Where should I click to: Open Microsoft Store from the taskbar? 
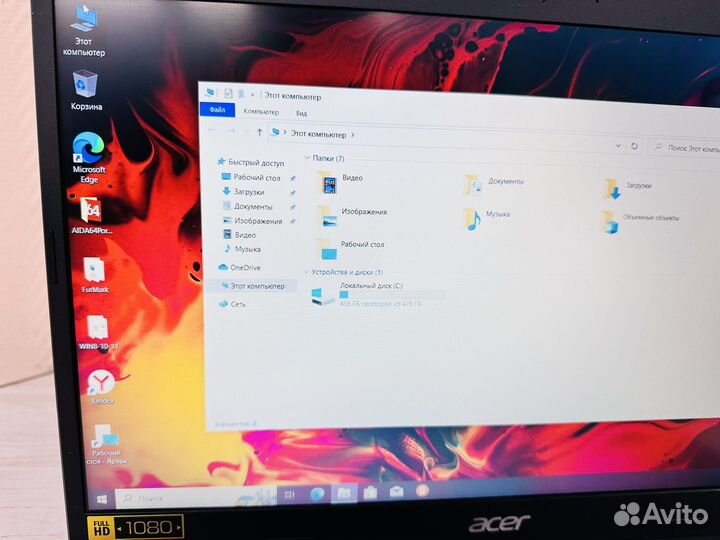[x=370, y=493]
